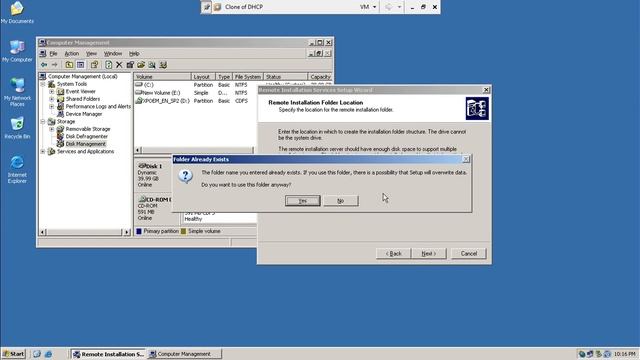640x360 pixels.
Task: Open the VM dropdown menu
Action: pos(368,7)
